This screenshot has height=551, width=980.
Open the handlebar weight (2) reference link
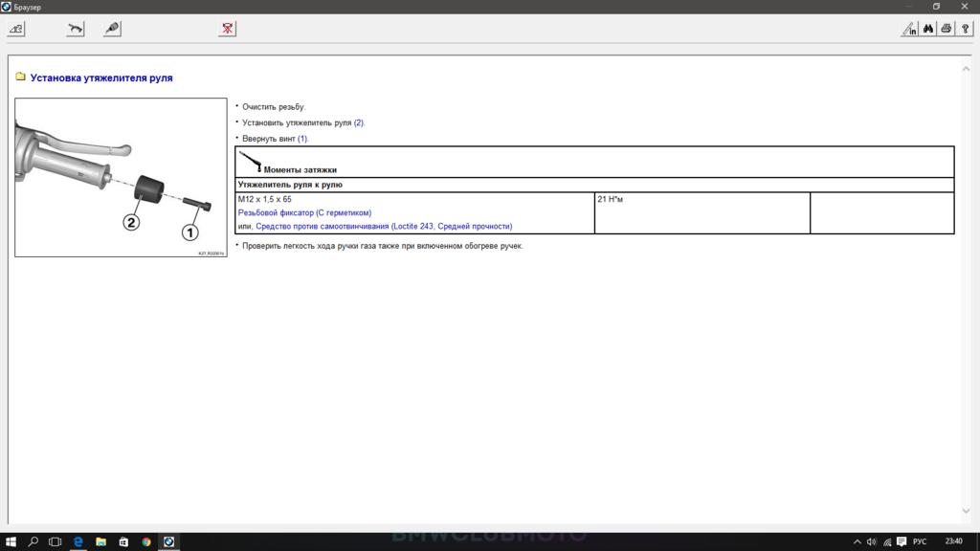359,123
